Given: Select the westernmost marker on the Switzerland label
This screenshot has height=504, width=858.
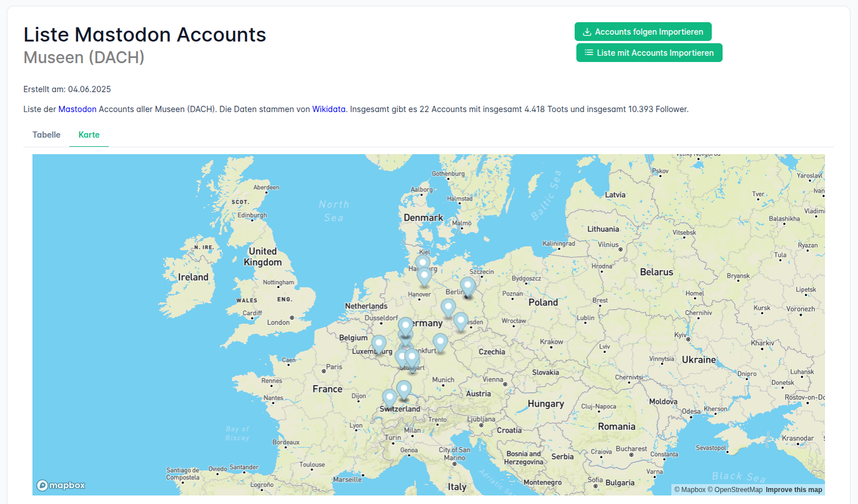Looking at the screenshot, I should 390,399.
